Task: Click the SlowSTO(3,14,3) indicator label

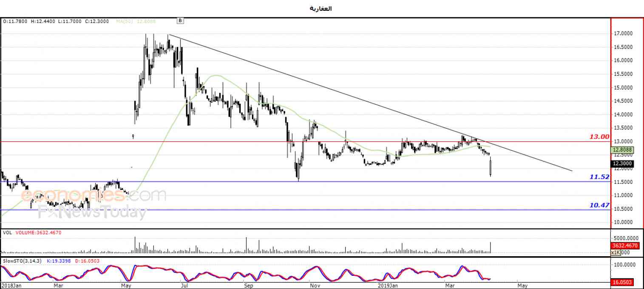Action: coord(22,260)
